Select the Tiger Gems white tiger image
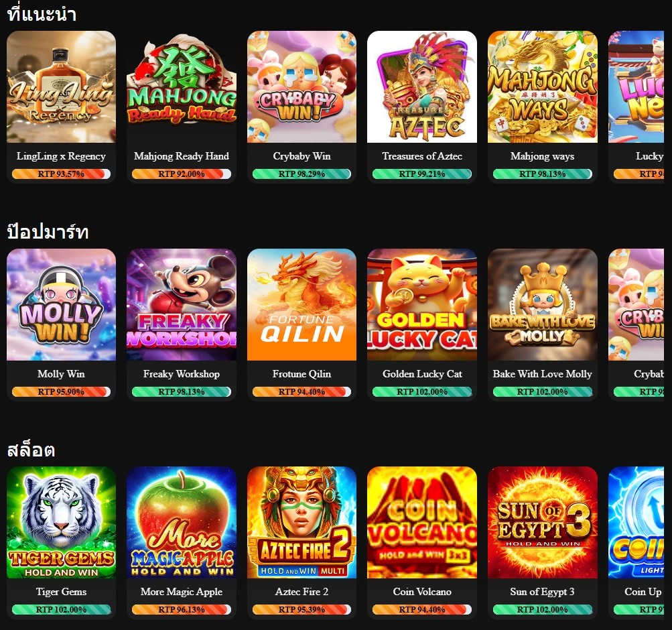The width and height of the screenshot is (672, 630). tap(61, 522)
